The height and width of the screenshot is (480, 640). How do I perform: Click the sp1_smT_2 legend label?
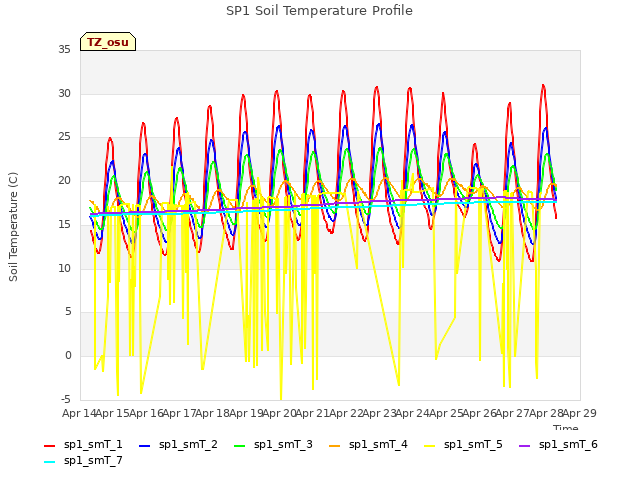(188, 444)
